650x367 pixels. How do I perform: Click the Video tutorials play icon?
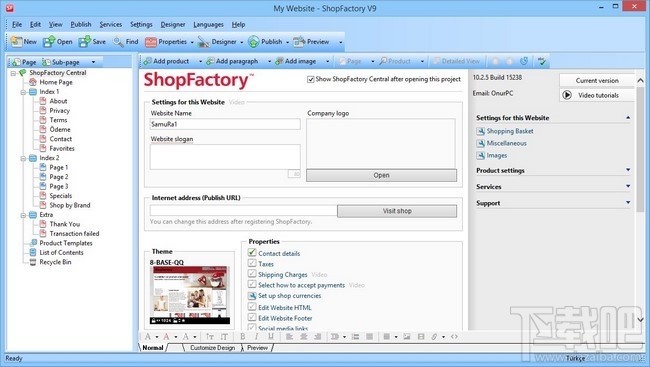point(567,95)
